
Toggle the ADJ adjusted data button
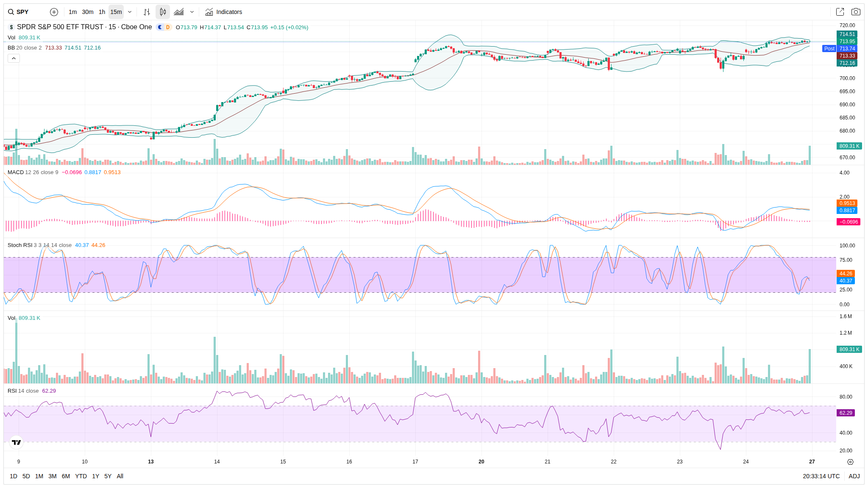(x=854, y=476)
